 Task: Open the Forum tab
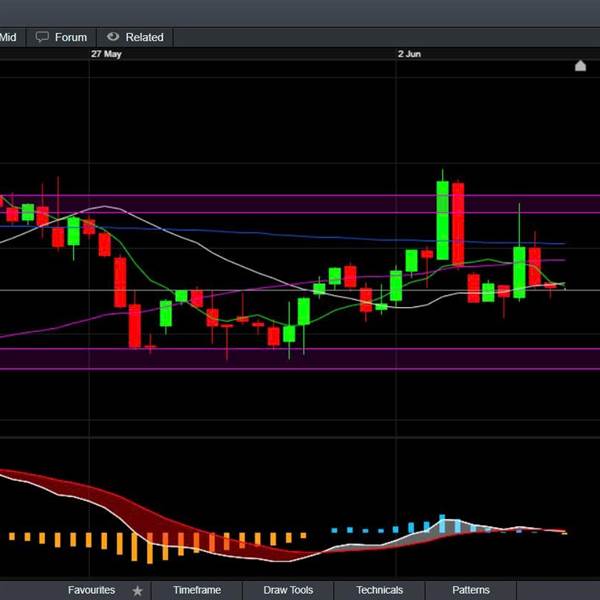(x=61, y=37)
